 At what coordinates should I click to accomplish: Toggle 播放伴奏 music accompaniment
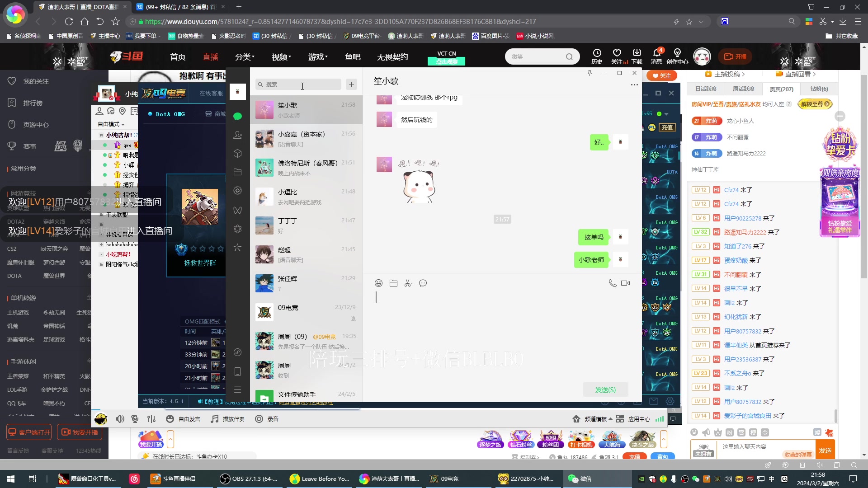click(228, 419)
